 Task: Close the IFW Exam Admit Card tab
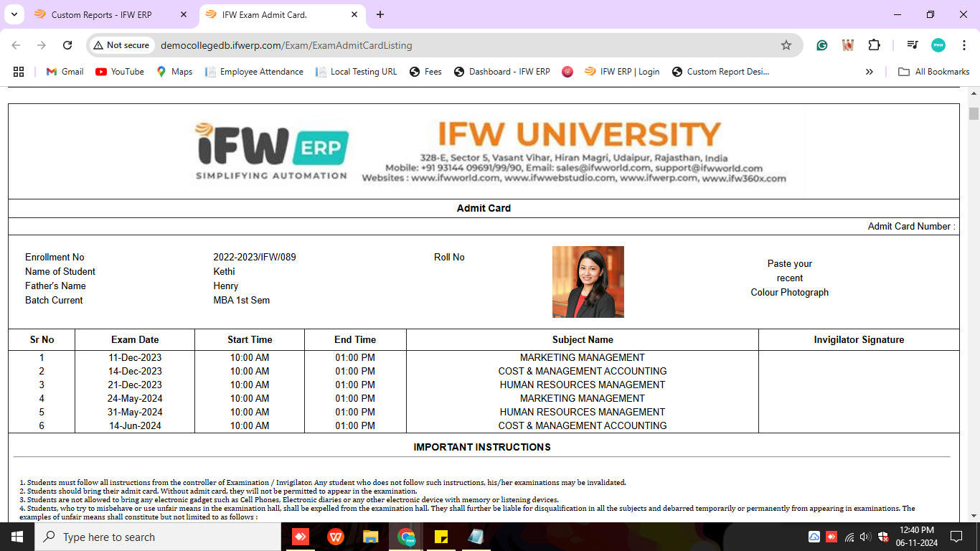354,14
